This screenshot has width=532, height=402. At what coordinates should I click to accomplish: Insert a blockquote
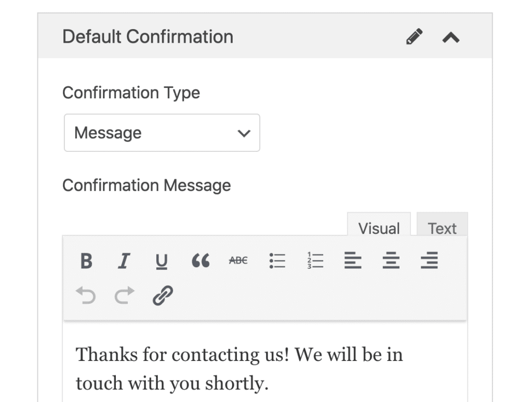coord(200,261)
